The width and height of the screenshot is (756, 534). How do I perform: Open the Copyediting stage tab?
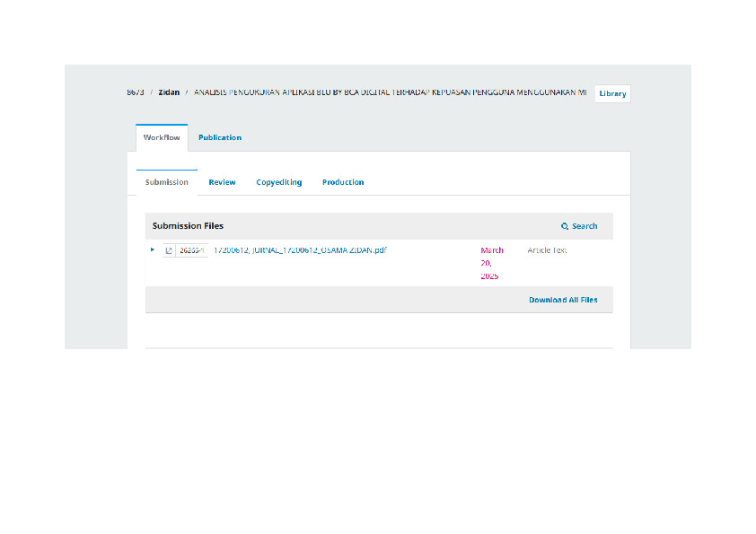278,182
